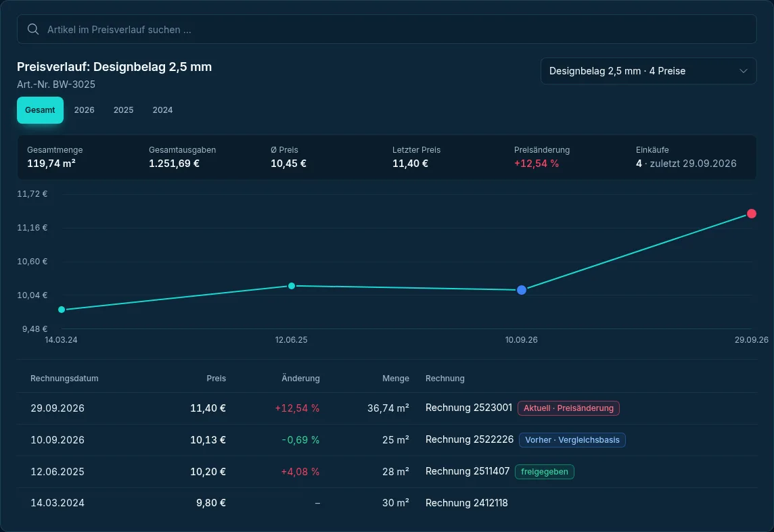Click the Gesamtmenge value 119,74 m²
Screen dimensions: 774x532
(x=51, y=164)
